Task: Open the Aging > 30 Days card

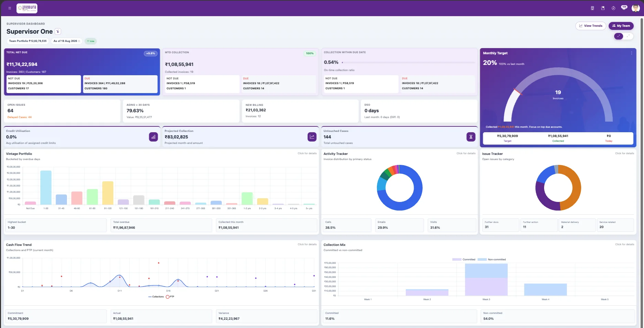Action: tap(181, 111)
